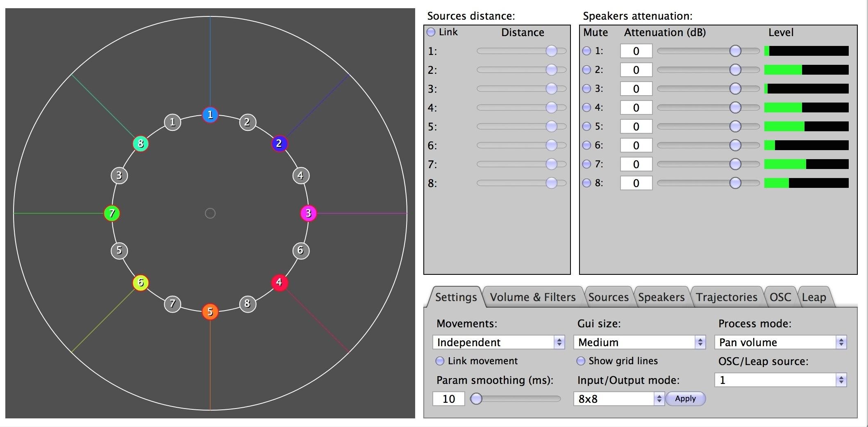This screenshot has height=427, width=868.
Task: Select the blue source 1 on the circle
Action: (210, 115)
